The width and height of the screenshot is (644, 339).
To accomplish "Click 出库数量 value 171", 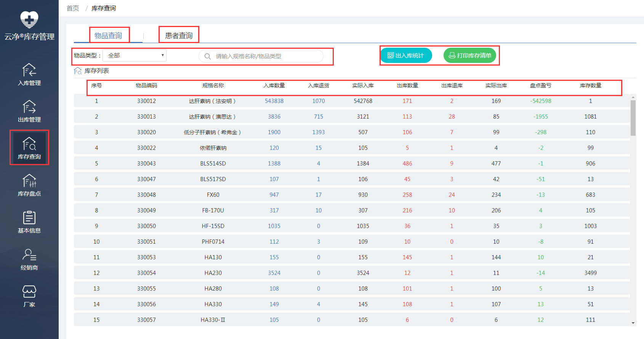I will click(x=407, y=101).
